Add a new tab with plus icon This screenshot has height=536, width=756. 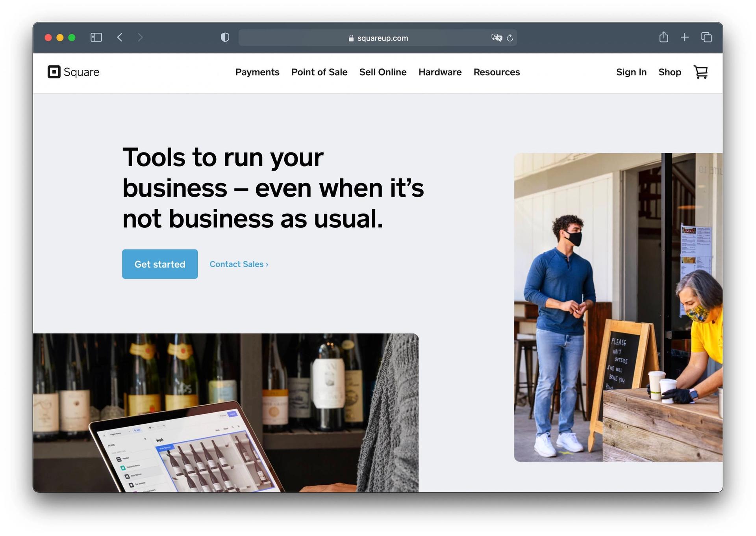point(685,37)
